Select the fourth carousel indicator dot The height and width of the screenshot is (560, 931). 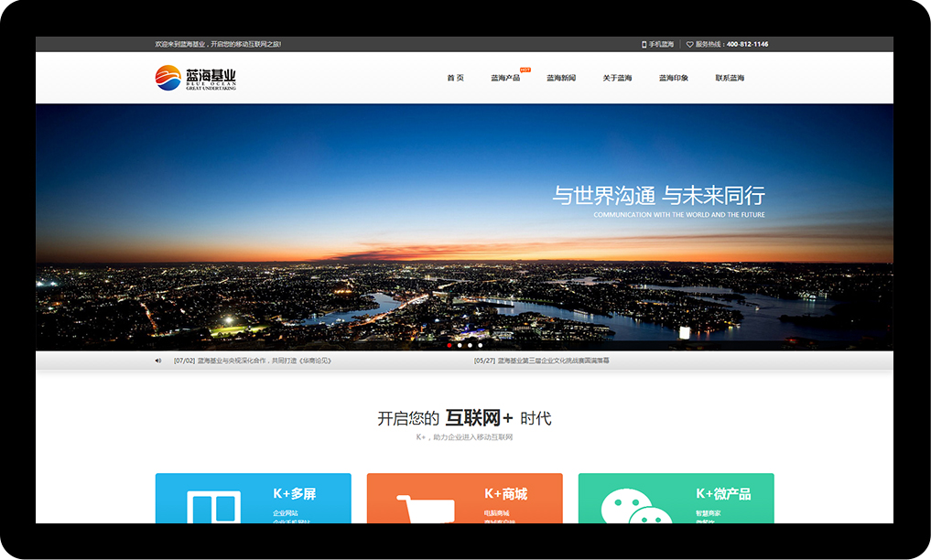tap(480, 345)
